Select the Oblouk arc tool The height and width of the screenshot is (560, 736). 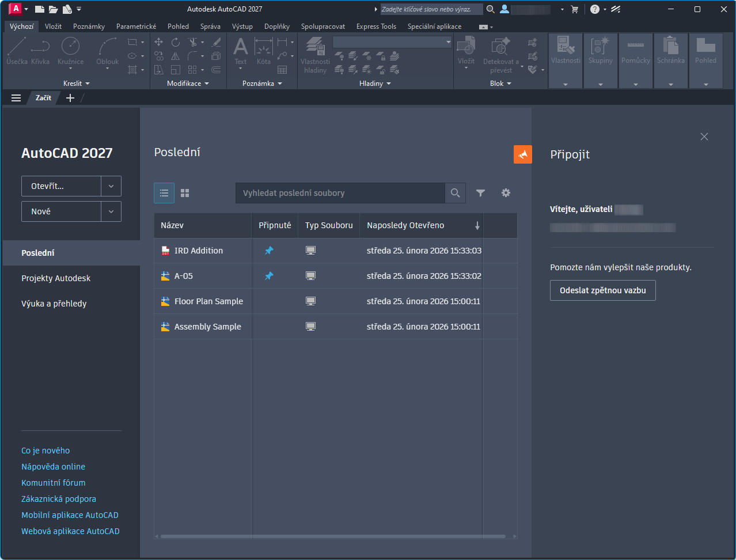tap(108, 53)
